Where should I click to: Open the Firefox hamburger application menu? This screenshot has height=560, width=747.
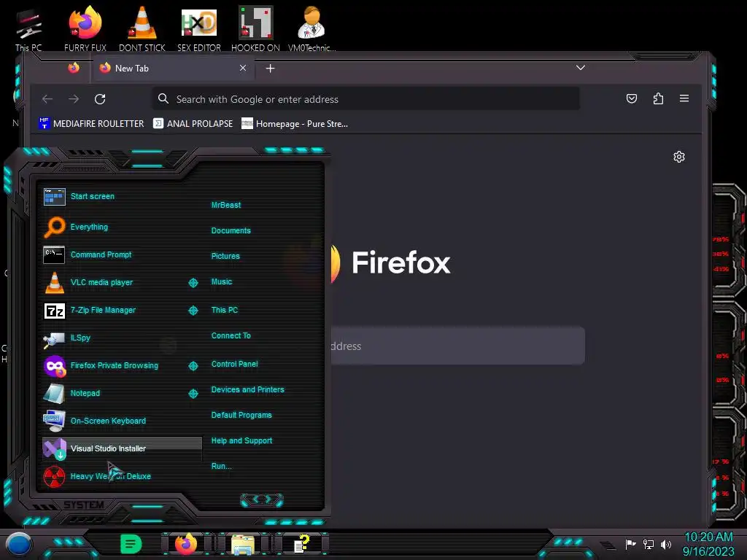(684, 98)
